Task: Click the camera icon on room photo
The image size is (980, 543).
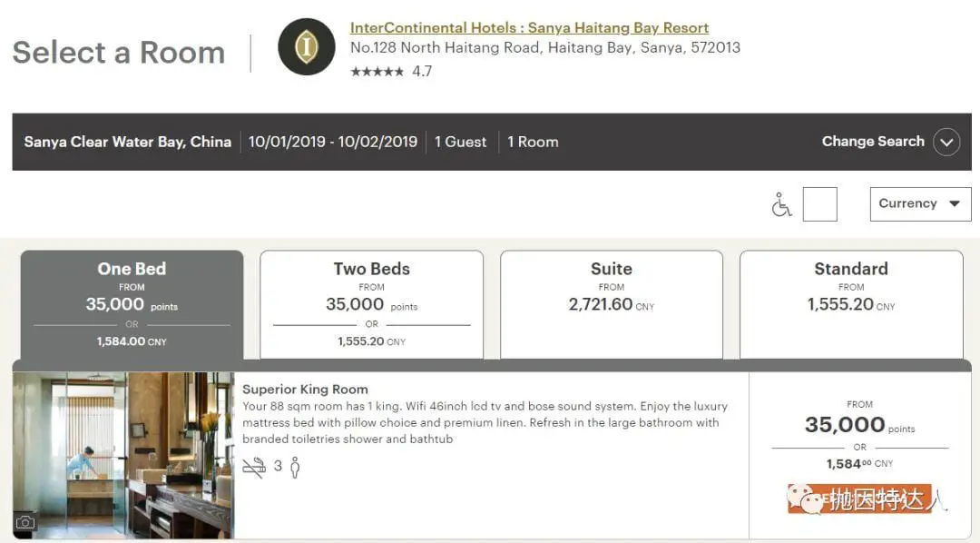Action: [x=25, y=522]
